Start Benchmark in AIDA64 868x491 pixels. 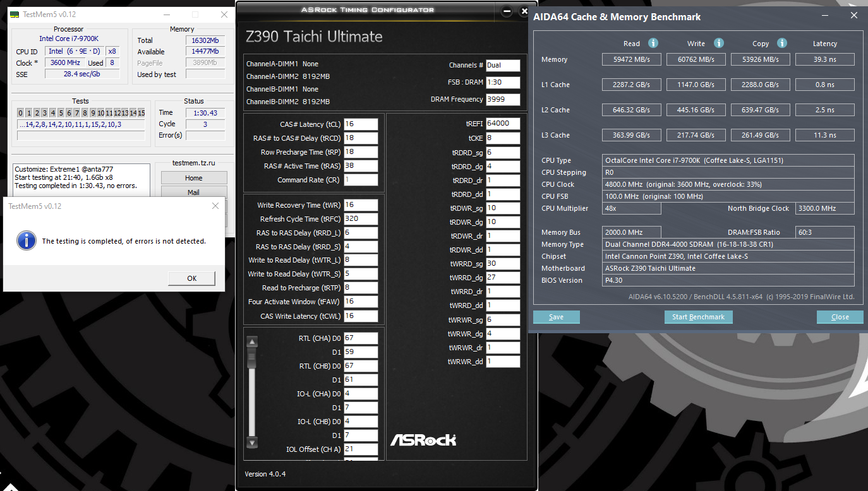click(x=698, y=317)
